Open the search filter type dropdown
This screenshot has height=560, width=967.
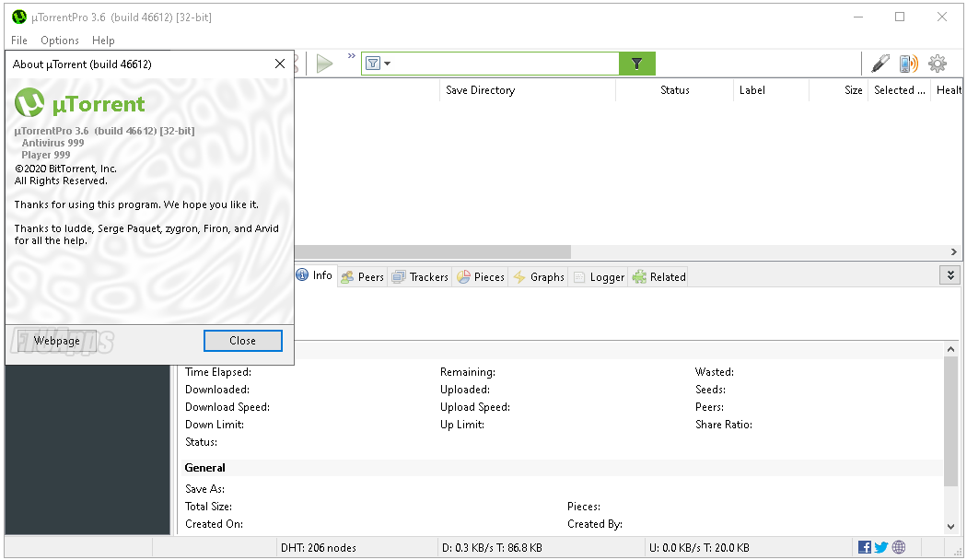click(x=378, y=64)
